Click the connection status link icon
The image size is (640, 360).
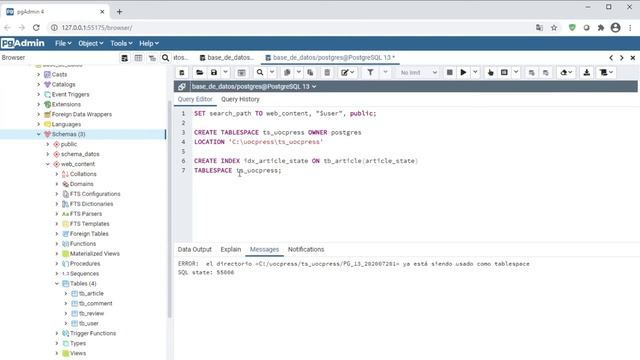pos(182,87)
